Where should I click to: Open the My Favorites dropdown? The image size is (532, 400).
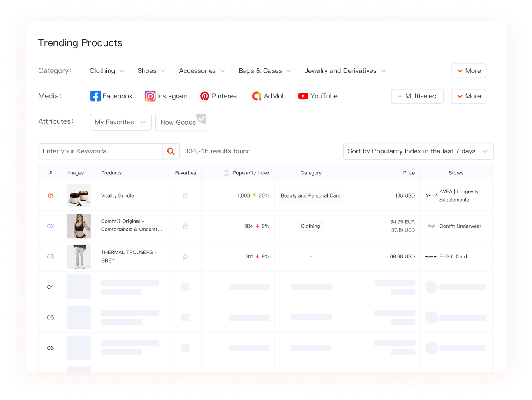click(x=120, y=123)
